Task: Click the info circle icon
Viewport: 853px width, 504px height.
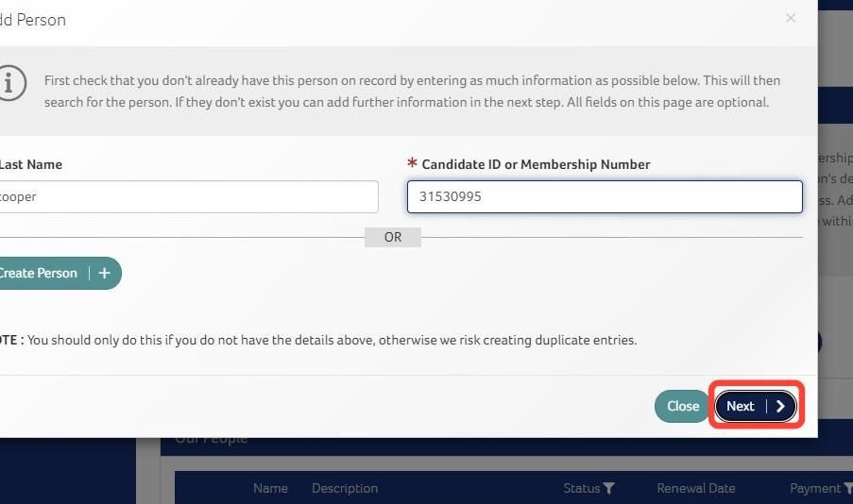Action: pos(10,83)
